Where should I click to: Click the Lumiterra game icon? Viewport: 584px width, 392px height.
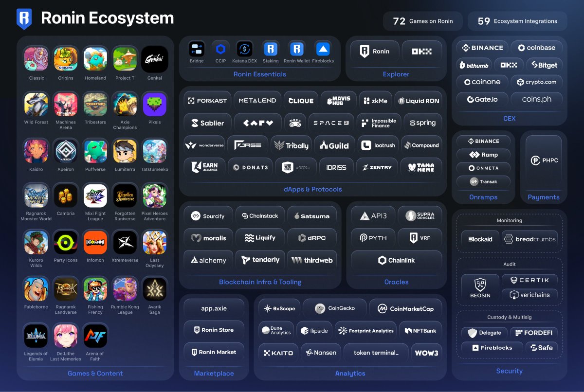click(125, 151)
